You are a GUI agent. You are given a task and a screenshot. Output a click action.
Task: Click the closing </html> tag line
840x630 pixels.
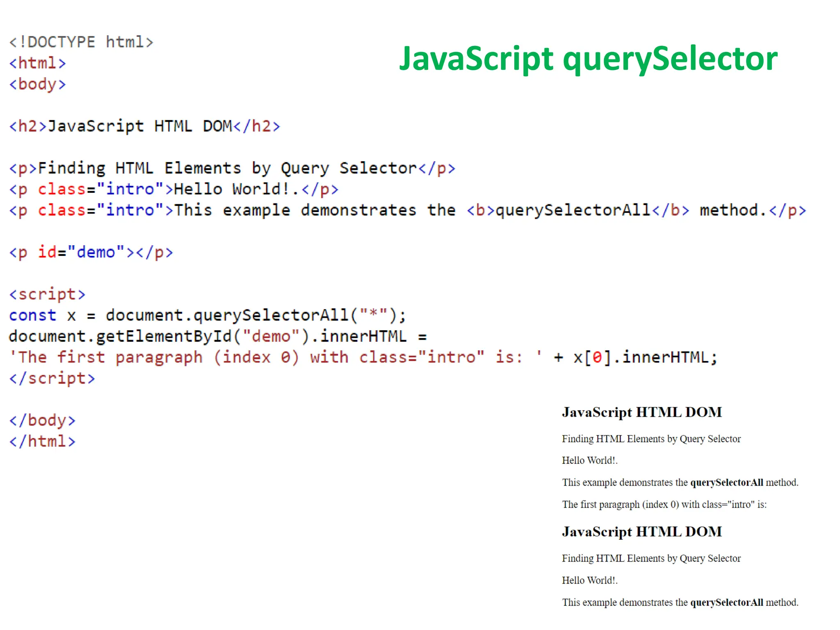(42, 441)
